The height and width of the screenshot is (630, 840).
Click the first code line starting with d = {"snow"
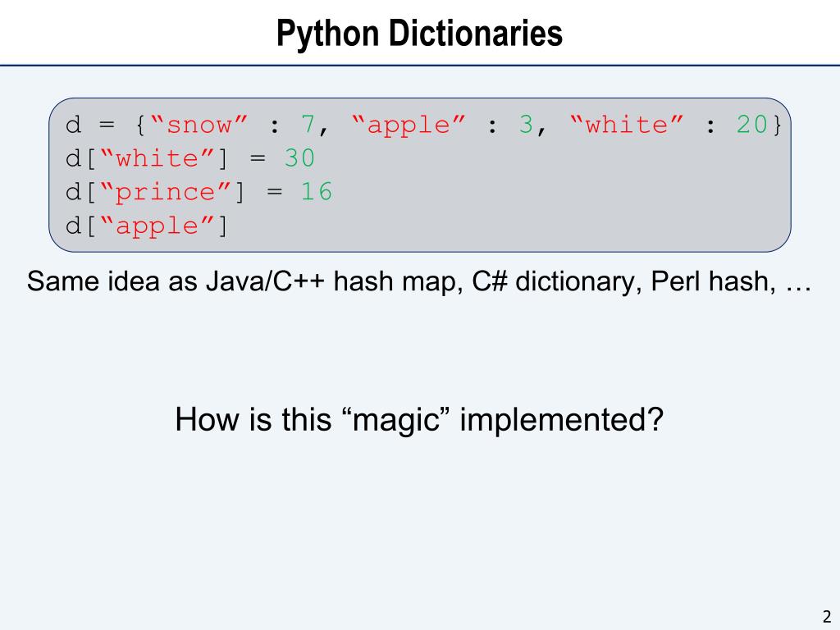[x=424, y=125]
